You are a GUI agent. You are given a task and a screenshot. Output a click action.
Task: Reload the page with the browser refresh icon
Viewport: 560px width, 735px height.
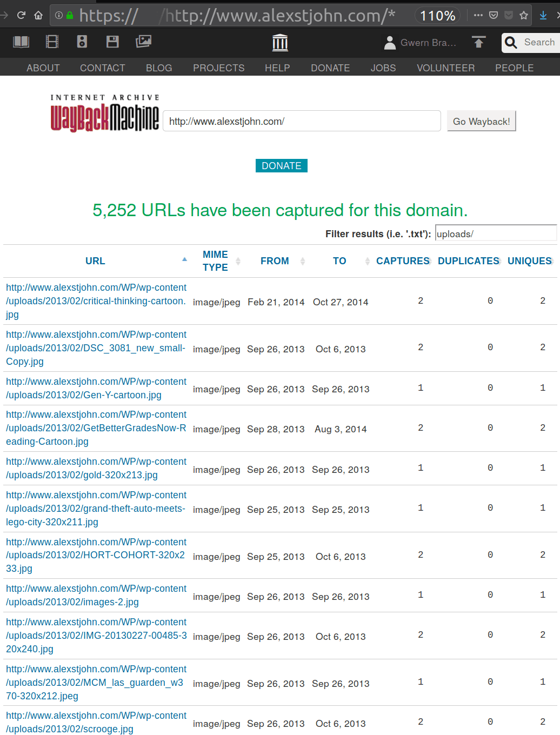click(x=21, y=15)
